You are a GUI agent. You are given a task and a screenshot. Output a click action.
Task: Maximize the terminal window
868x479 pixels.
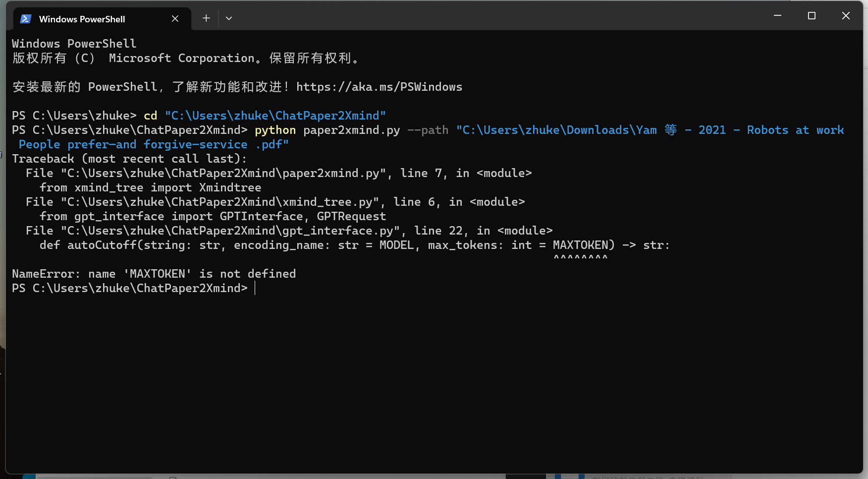coord(812,16)
